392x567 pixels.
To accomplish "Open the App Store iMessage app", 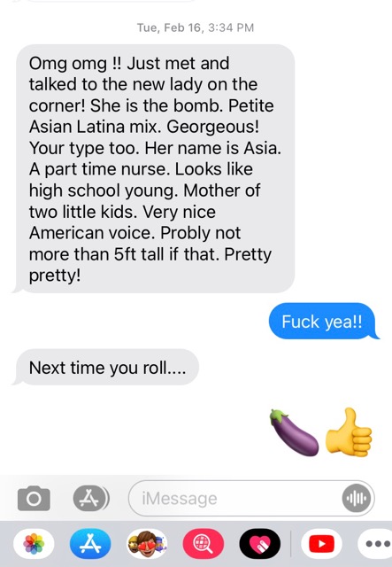I will [x=90, y=543].
